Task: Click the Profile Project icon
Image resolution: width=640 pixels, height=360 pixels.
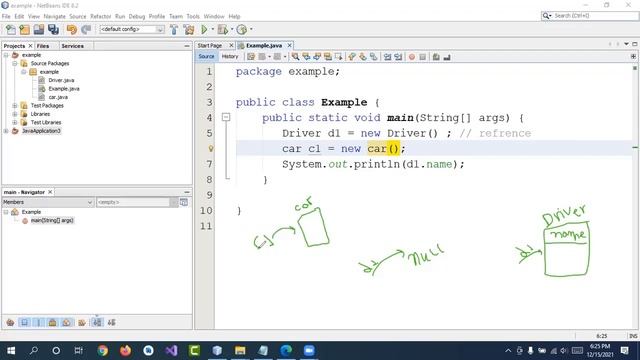Action: tap(242, 29)
